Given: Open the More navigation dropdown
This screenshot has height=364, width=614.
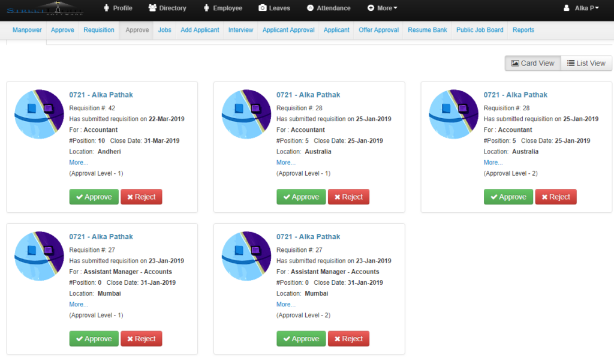Looking at the screenshot, I should click(x=382, y=8).
